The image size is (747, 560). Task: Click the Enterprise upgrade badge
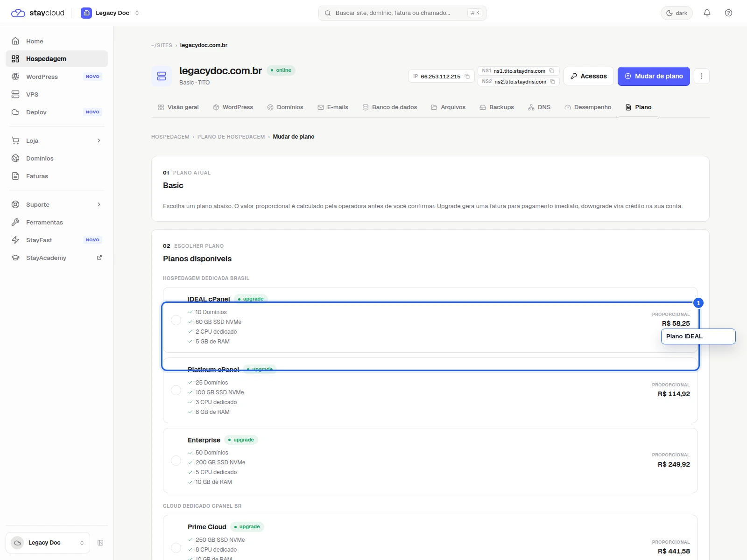[241, 440]
